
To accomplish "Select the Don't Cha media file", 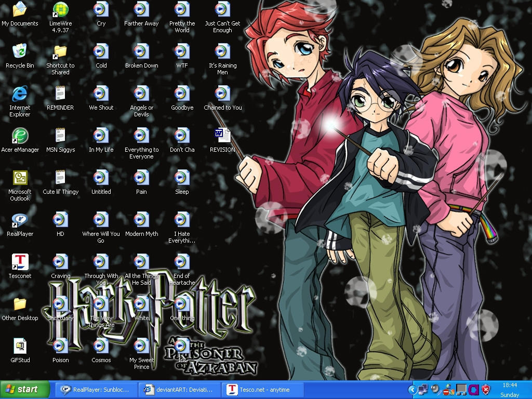I will click(182, 136).
